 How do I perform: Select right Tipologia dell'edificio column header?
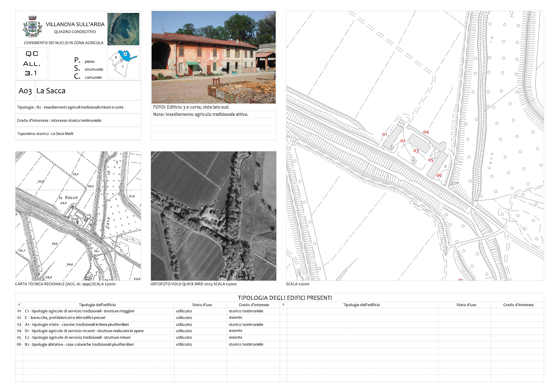point(361,305)
